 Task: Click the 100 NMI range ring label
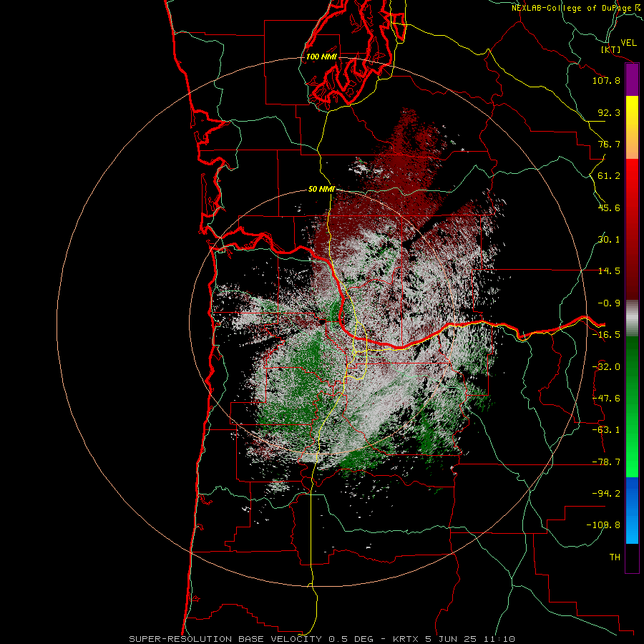pos(321,57)
